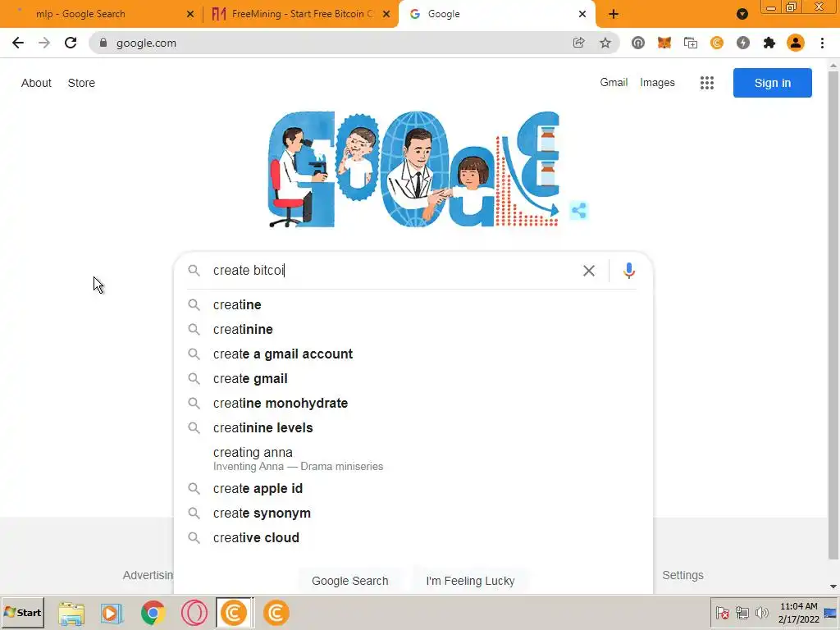
Task: Open the Windows Start menu
Action: [22, 612]
